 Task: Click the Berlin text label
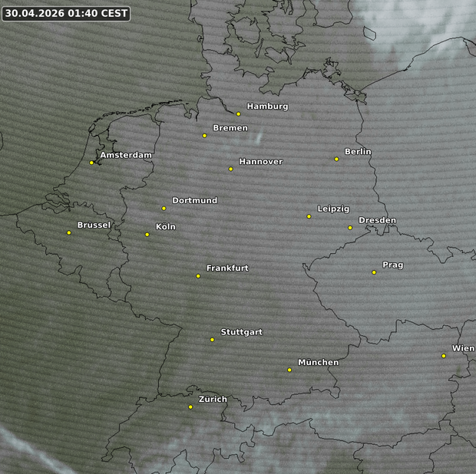(358, 151)
